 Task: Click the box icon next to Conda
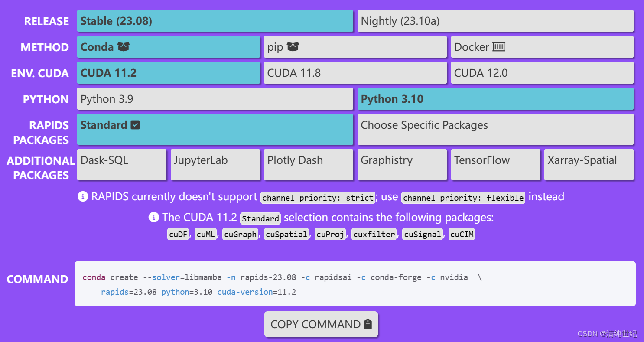124,47
